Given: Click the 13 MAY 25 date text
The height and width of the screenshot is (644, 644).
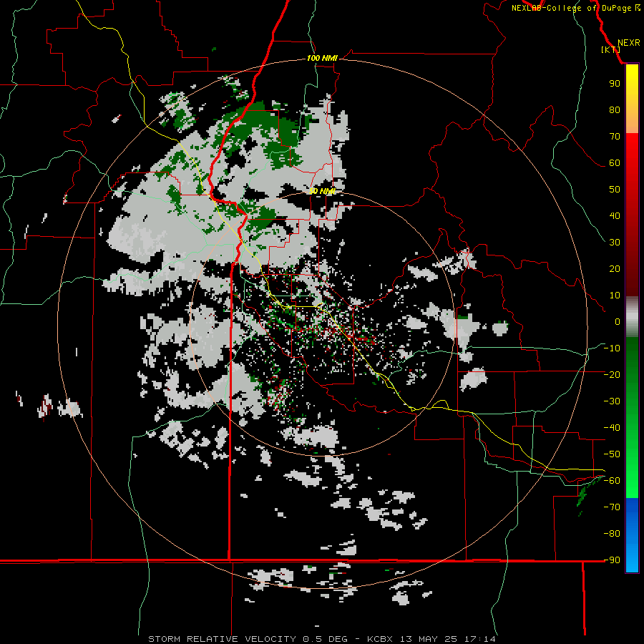Looking at the screenshot, I should [x=429, y=639].
